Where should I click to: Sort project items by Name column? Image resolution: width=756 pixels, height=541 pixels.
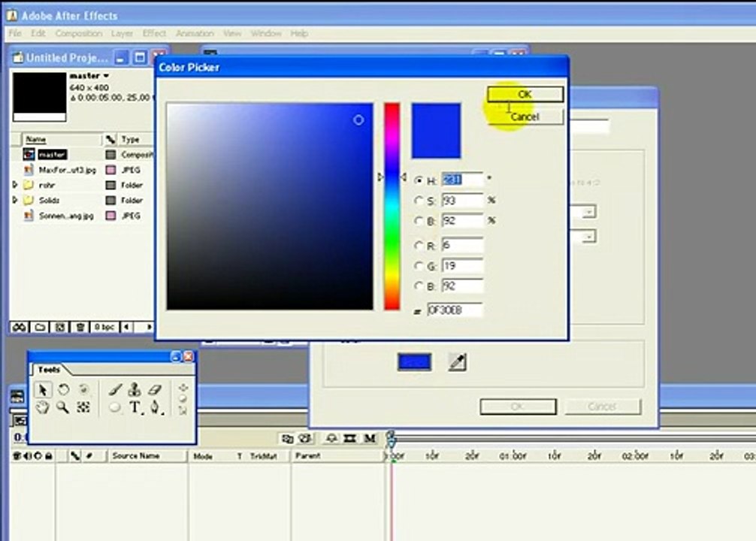(61, 139)
